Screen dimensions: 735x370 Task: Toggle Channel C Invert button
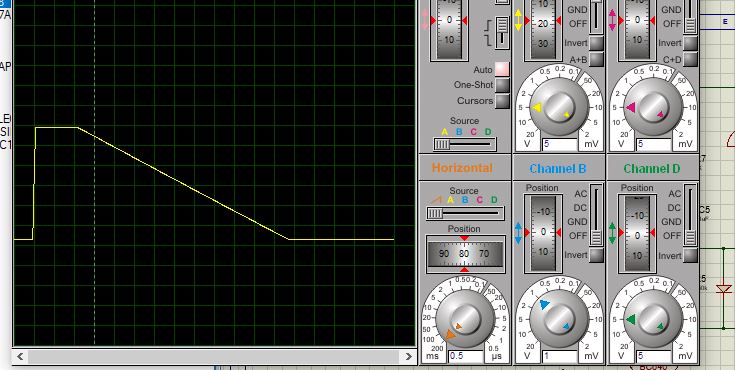point(690,43)
